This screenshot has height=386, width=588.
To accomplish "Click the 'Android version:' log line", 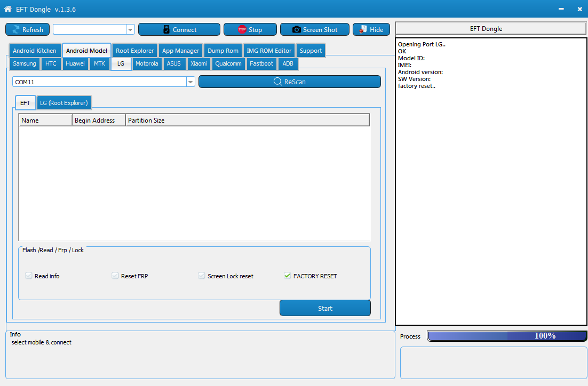I will pos(420,72).
